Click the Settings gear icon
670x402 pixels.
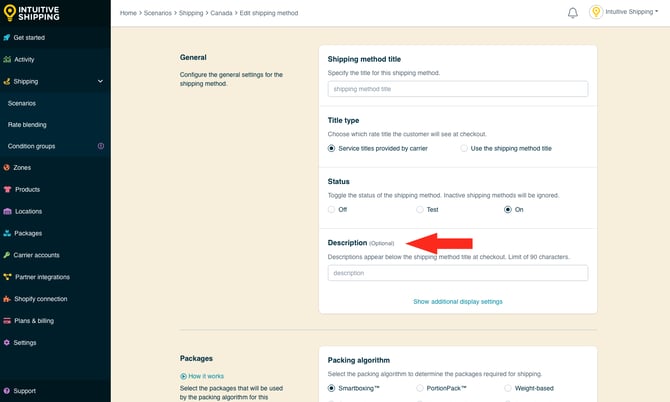point(6,343)
